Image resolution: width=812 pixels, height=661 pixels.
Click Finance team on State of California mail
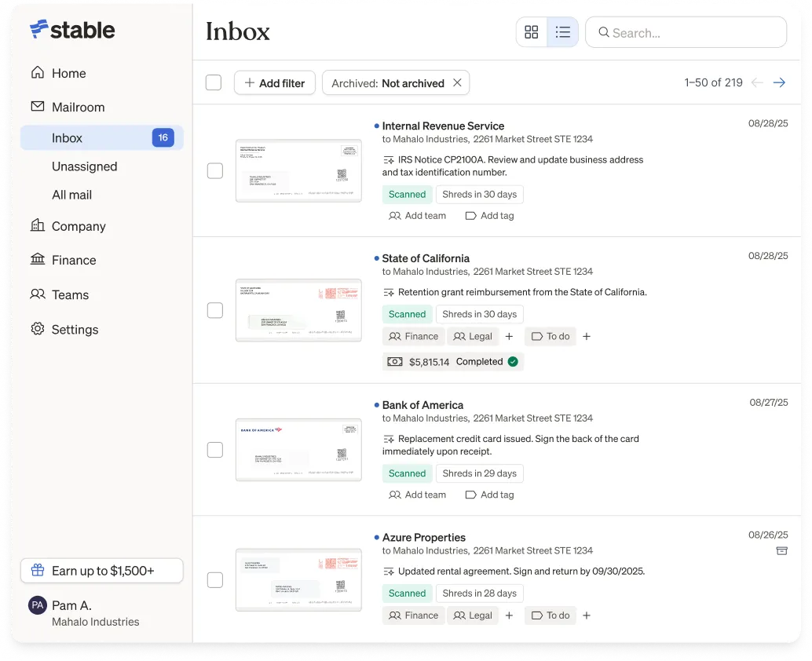(413, 337)
